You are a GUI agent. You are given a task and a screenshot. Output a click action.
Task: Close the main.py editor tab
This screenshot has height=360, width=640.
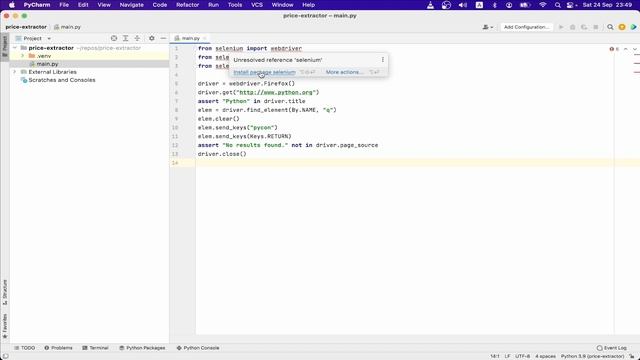click(x=204, y=38)
